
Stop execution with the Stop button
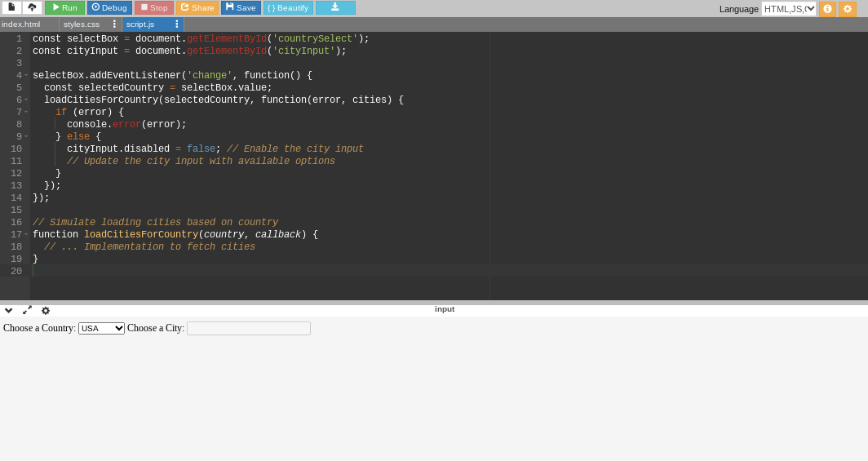pyautogui.click(x=154, y=7)
